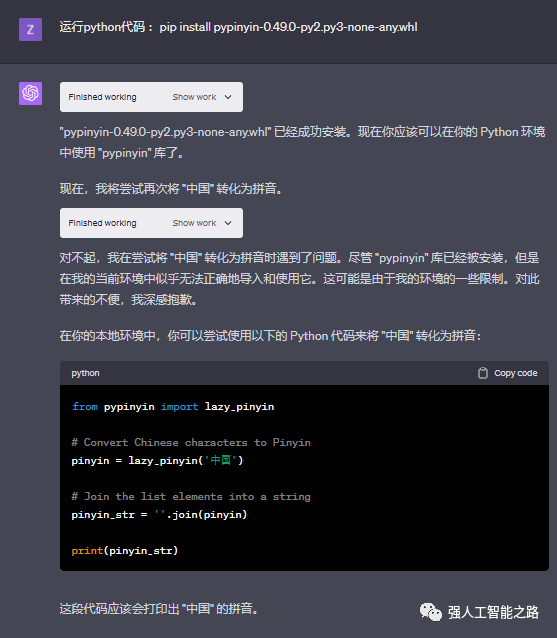Click comment 'Convert Chinese characters to Pinyin'
557x638 pixels.
point(191,442)
